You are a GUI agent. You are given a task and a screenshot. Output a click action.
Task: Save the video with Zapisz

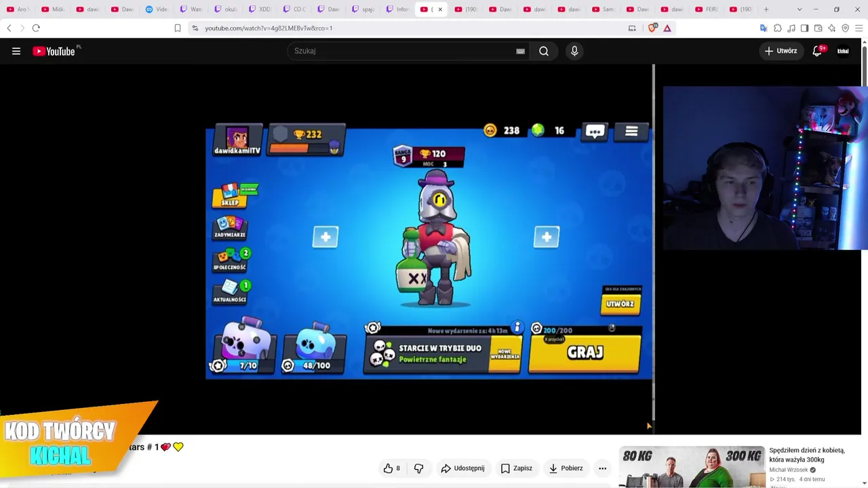coord(517,468)
